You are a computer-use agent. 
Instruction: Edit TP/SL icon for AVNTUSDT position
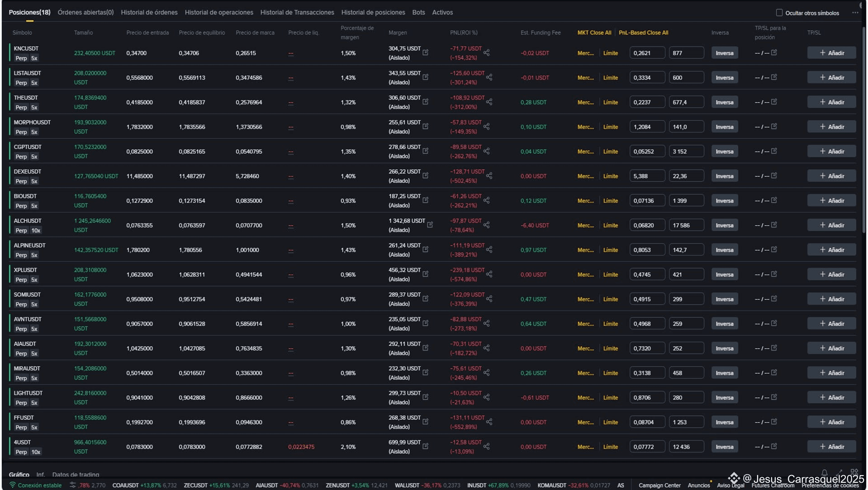coord(774,323)
